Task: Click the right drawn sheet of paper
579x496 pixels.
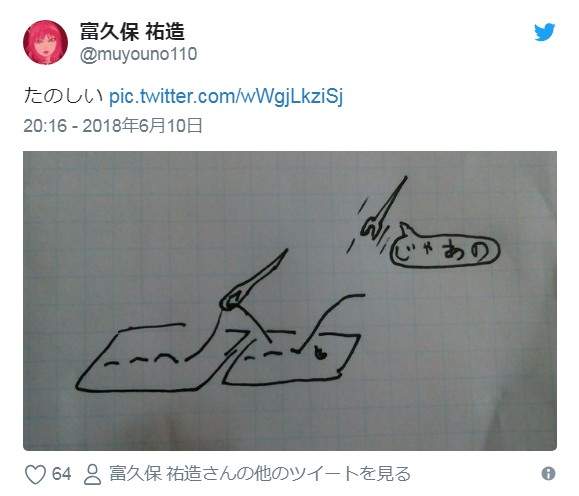Action: coord(292,358)
